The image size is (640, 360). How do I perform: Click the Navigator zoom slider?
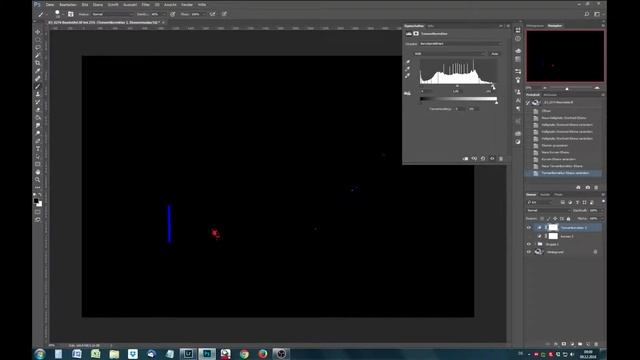point(567,88)
